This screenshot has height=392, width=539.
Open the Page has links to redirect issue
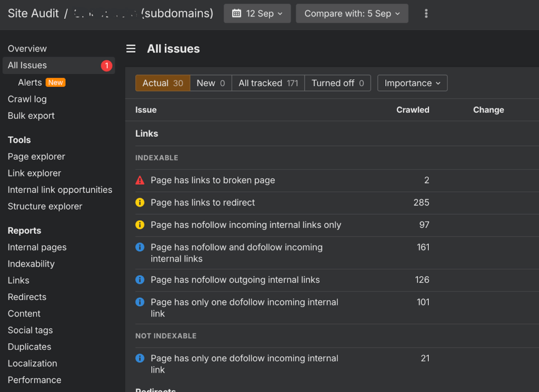203,203
